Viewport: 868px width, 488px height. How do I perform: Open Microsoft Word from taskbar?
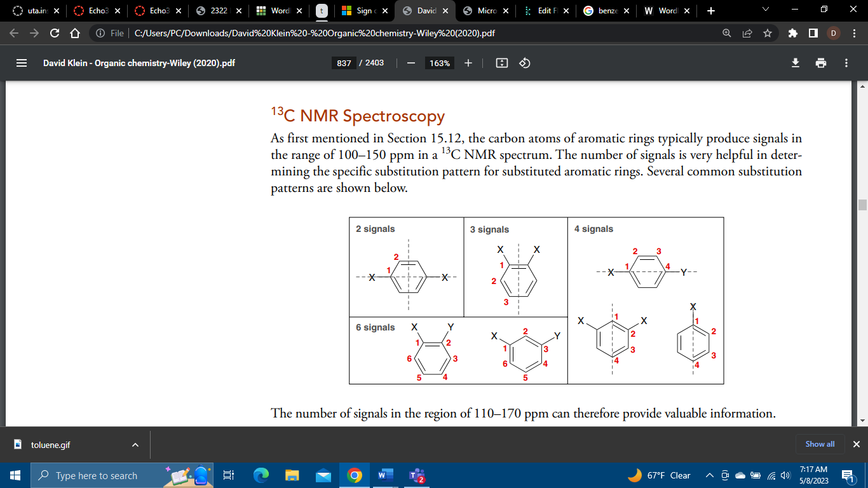pyautogui.click(x=386, y=475)
